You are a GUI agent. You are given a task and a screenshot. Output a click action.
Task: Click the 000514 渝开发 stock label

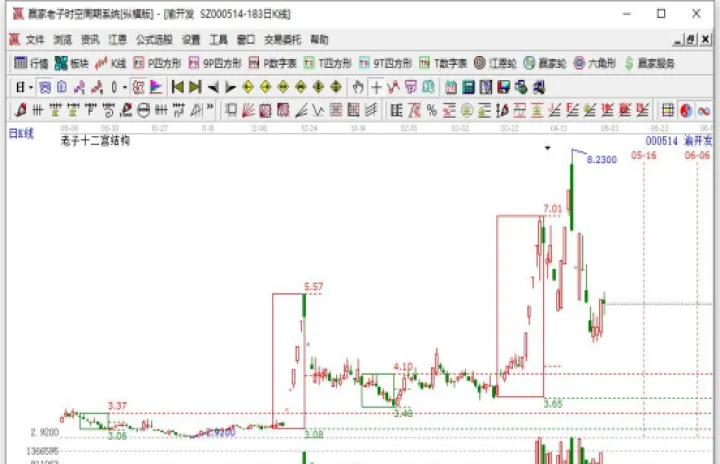tap(679, 141)
